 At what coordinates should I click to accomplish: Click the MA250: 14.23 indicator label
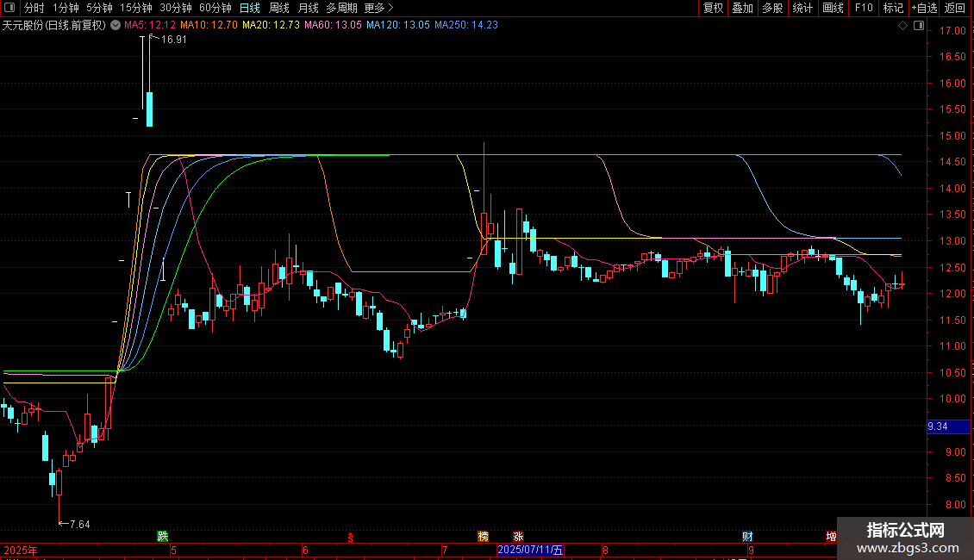point(466,25)
